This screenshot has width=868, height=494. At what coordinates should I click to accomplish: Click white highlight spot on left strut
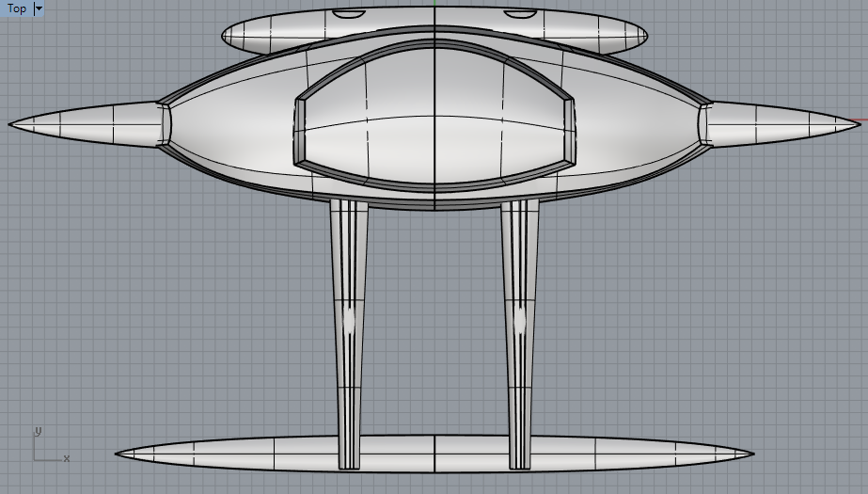pos(349,322)
